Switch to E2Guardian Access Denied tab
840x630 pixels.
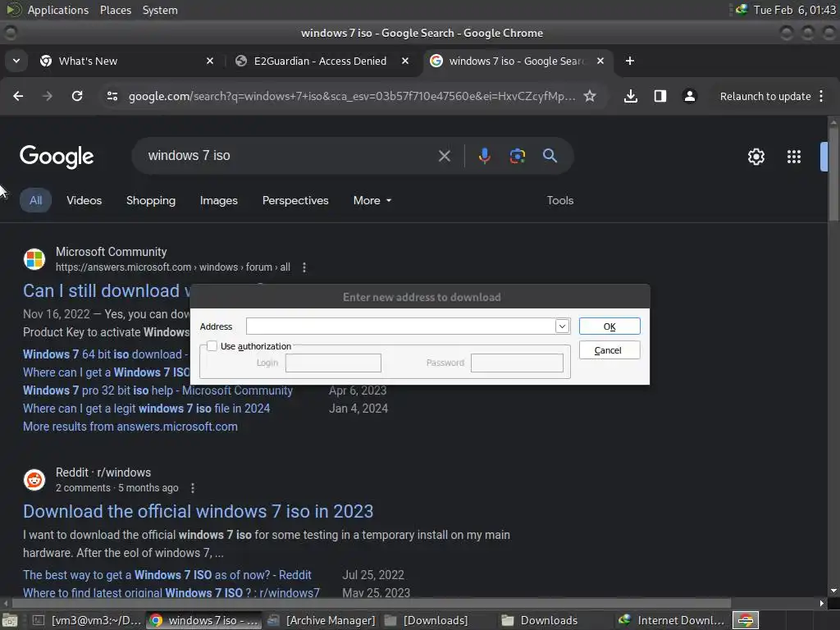(x=321, y=61)
